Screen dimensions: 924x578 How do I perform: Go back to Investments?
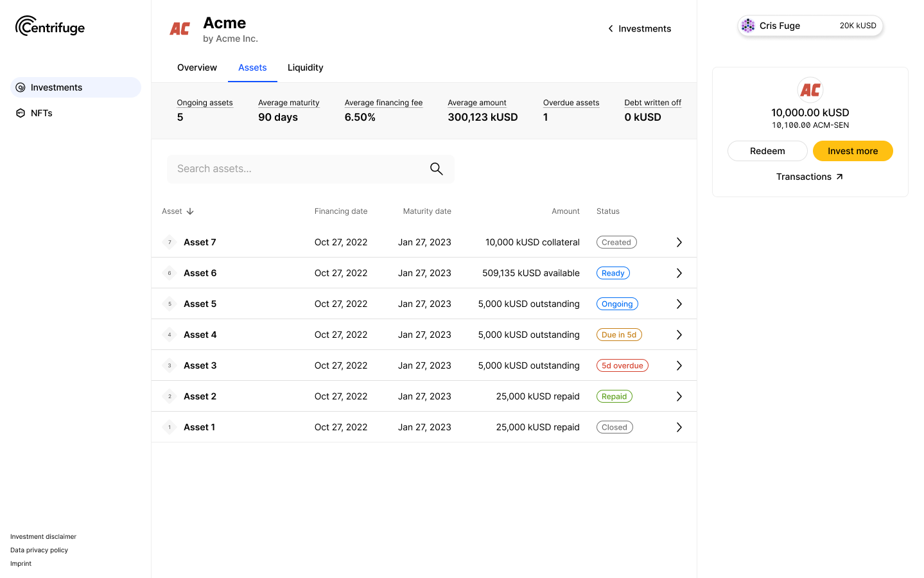[639, 29]
